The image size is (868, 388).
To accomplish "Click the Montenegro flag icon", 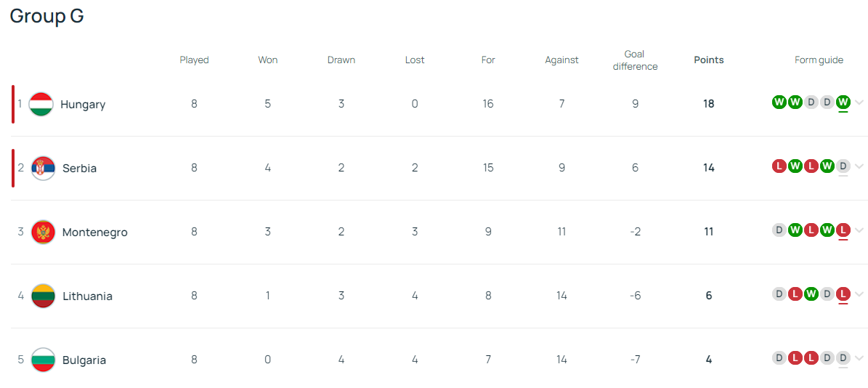I will (43, 233).
